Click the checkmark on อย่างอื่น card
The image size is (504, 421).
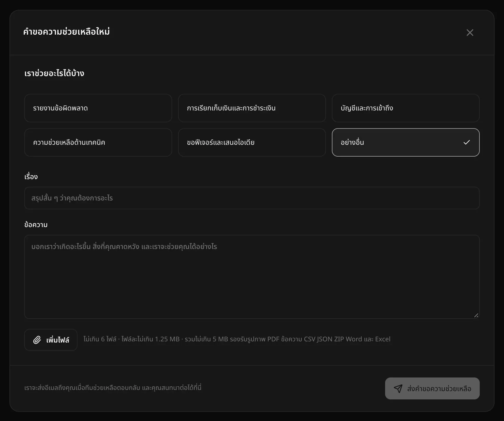point(466,142)
